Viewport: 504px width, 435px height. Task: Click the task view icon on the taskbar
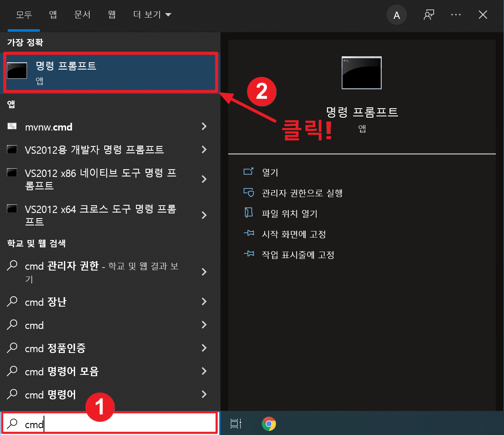tap(235, 424)
